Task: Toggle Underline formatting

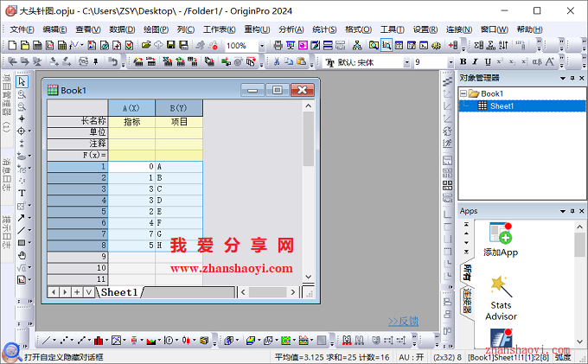Action: (488, 62)
